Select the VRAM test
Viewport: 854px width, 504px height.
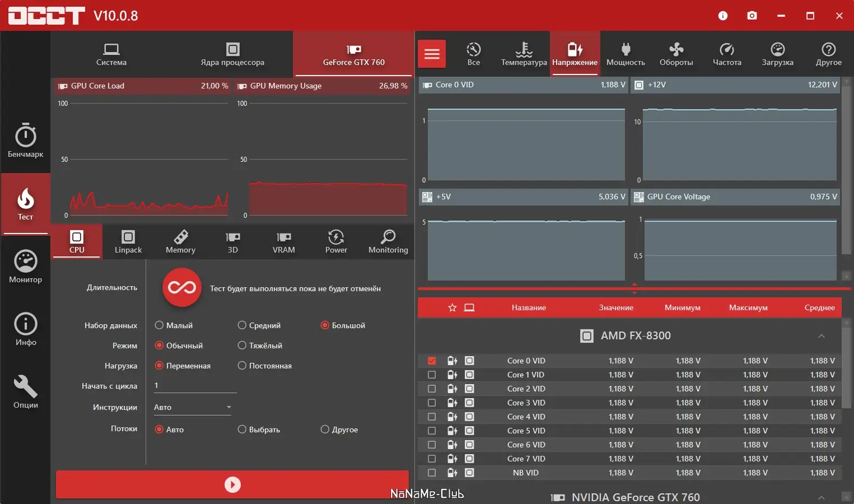pyautogui.click(x=284, y=242)
